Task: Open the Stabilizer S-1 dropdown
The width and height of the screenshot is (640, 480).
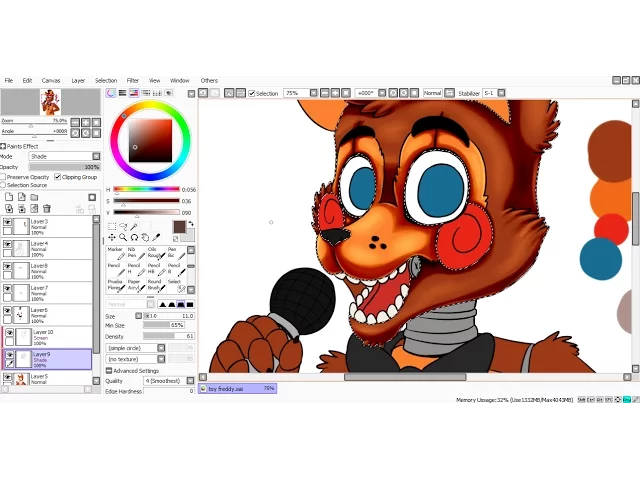Action: coord(502,93)
